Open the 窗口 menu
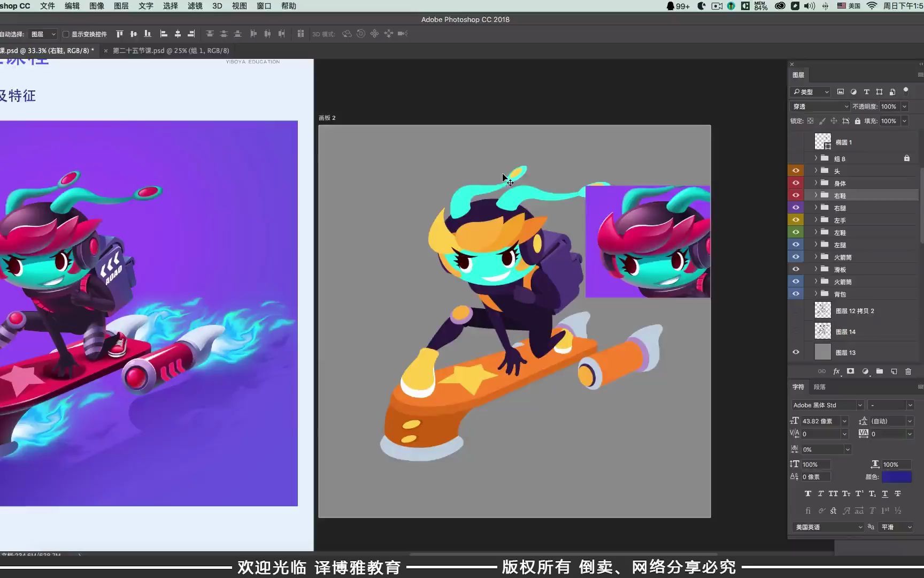Image resolution: width=924 pixels, height=578 pixels. tap(264, 6)
